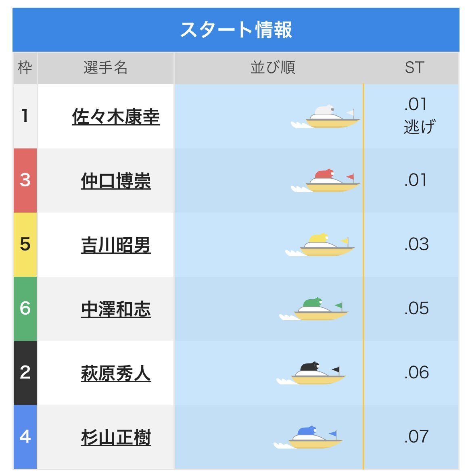The image size is (472, 476).
Task: Click the red boat icon for 仲口博崇
Action: click(x=326, y=181)
